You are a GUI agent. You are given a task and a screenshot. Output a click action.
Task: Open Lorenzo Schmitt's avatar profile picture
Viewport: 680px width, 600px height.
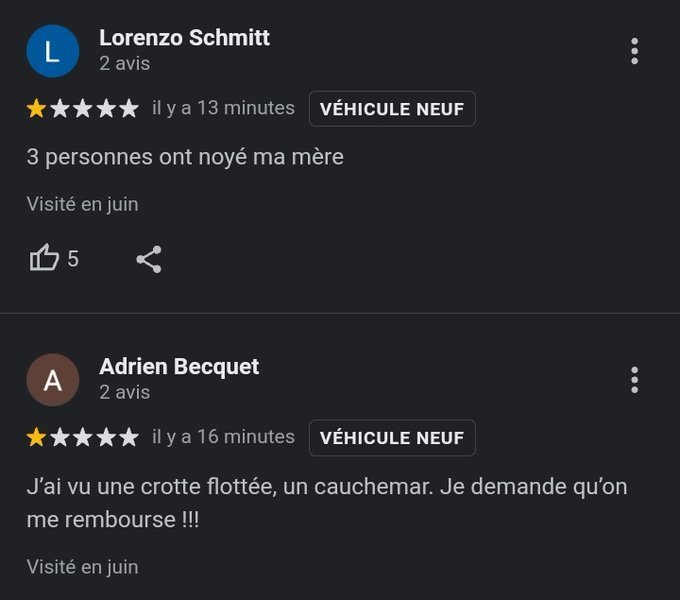pos(52,51)
